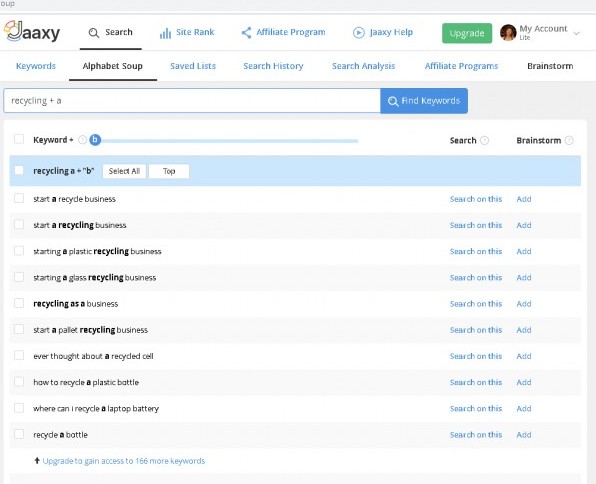Search on this for start a recycle business
This screenshot has height=484, width=596.
pyautogui.click(x=476, y=199)
